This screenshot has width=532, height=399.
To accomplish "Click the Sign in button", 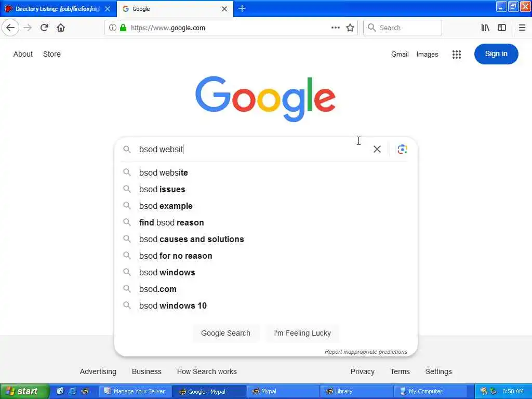I will (496, 54).
